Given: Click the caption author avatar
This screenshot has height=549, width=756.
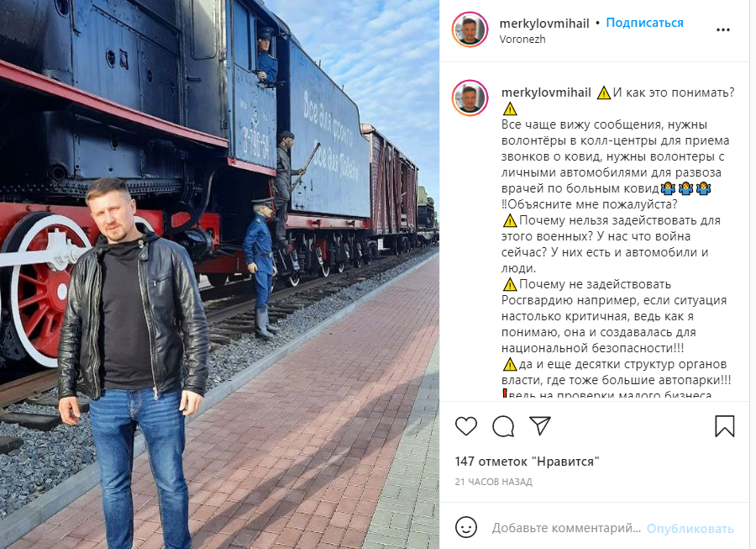Looking at the screenshot, I should pyautogui.click(x=470, y=98).
